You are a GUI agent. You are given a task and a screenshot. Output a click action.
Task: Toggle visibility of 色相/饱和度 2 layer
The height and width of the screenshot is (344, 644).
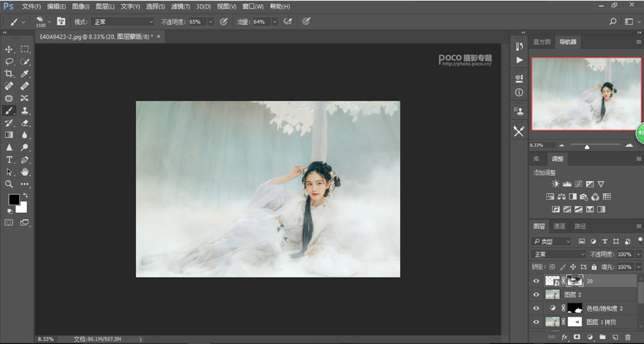[x=536, y=308]
